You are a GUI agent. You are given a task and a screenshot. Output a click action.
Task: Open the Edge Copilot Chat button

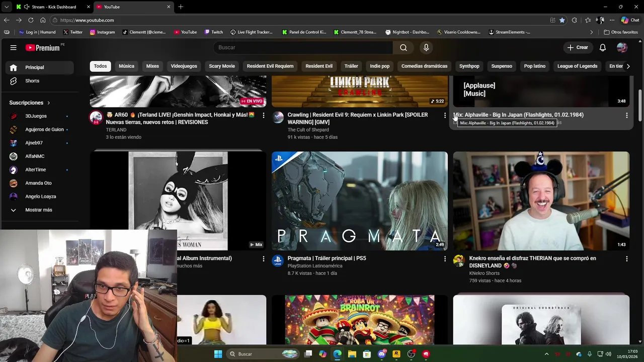(x=630, y=20)
